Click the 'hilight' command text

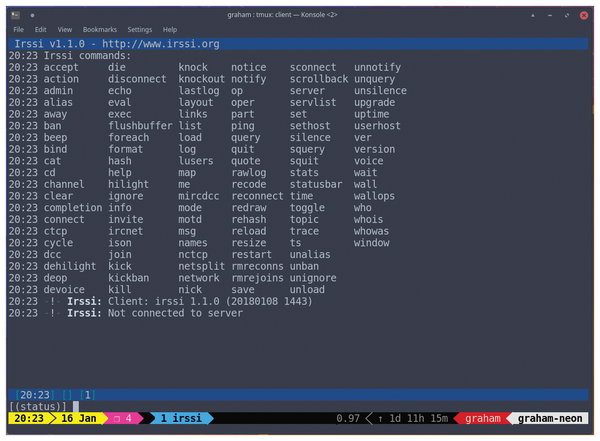pos(128,184)
